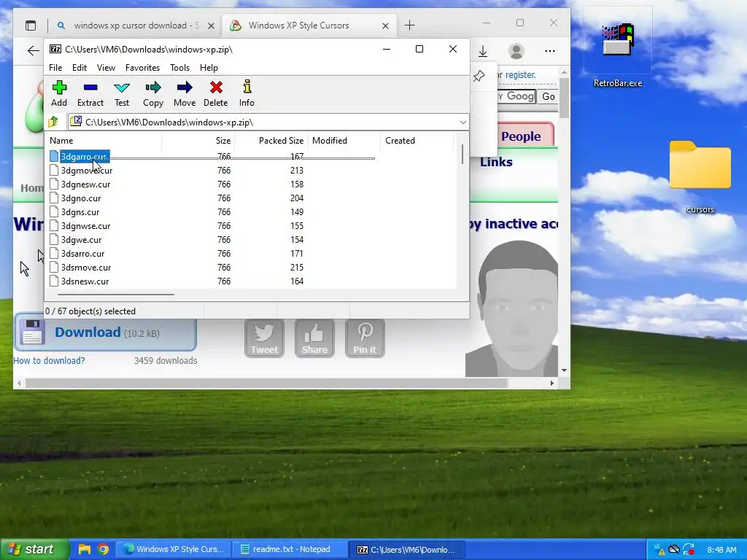Click the browser back arrow
This screenshot has height=560, width=747.
(x=33, y=51)
